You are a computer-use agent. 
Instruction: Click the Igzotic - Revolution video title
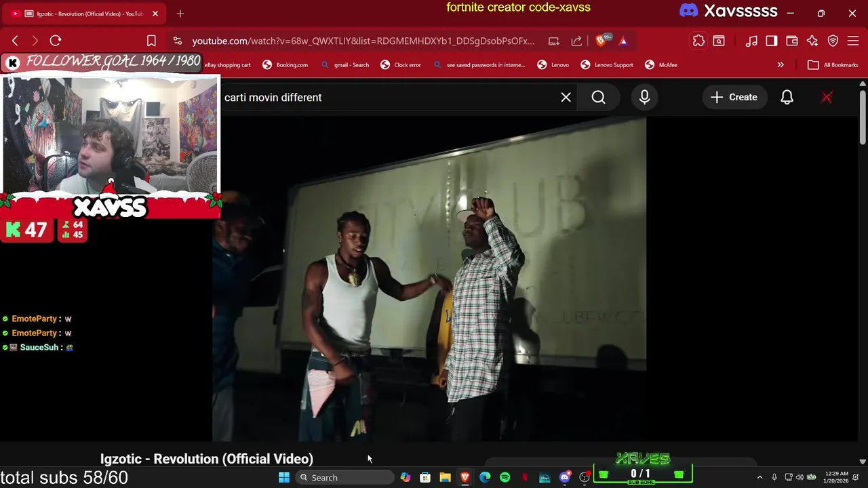click(x=207, y=459)
